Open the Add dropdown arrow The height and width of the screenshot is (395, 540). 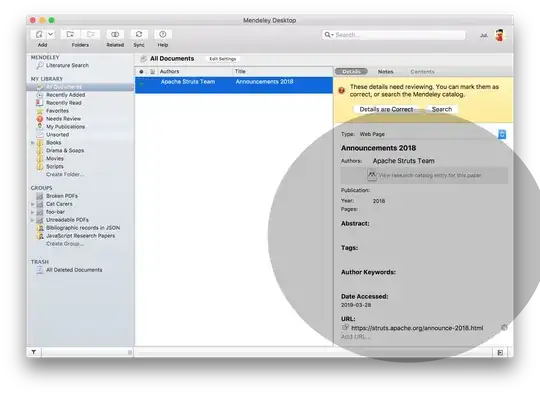point(51,34)
